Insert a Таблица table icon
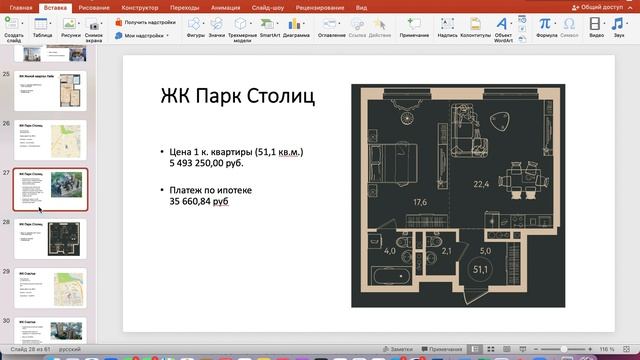Viewport: 640px width, 360px height. pos(40,24)
